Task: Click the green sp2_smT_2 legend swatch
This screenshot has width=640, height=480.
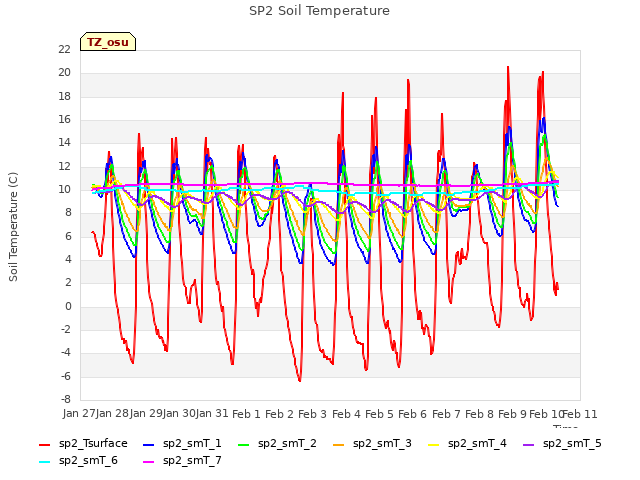Action: (x=243, y=444)
